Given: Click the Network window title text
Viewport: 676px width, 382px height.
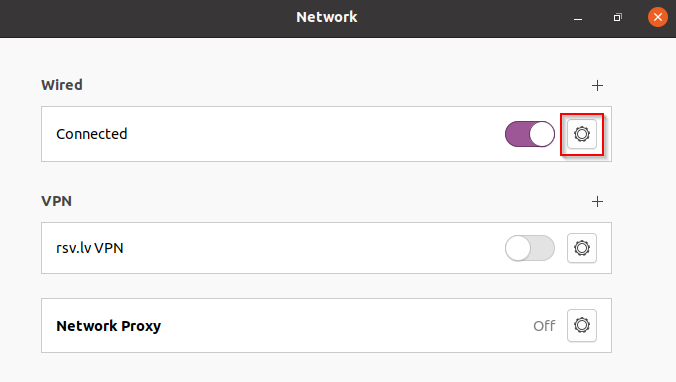Looking at the screenshot, I should point(327,17).
